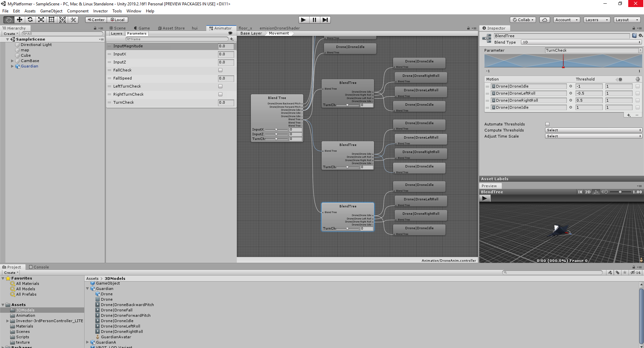Click the Pause button in the toolbar
Image resolution: width=644 pixels, height=348 pixels.
314,20
